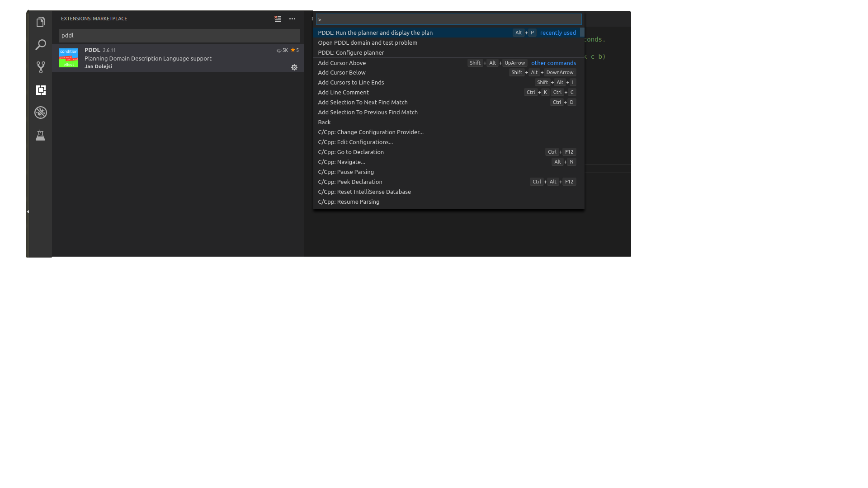Click the 'pddl' extensions search field

[x=179, y=35]
